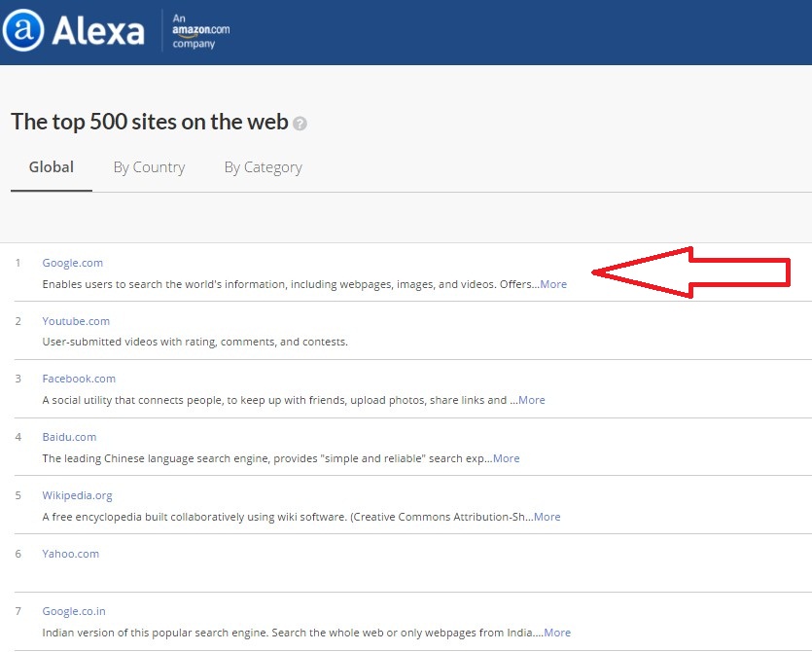Click the help question-mark icon beside heading

click(300, 124)
